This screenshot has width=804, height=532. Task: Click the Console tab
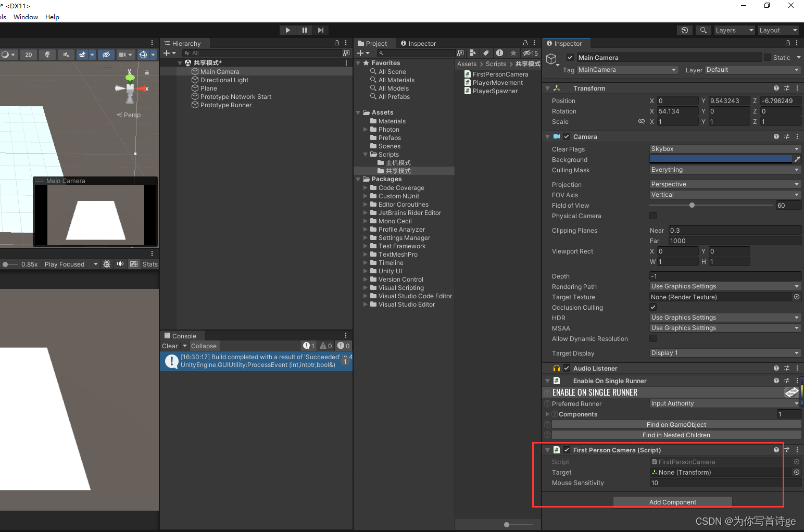[180, 336]
